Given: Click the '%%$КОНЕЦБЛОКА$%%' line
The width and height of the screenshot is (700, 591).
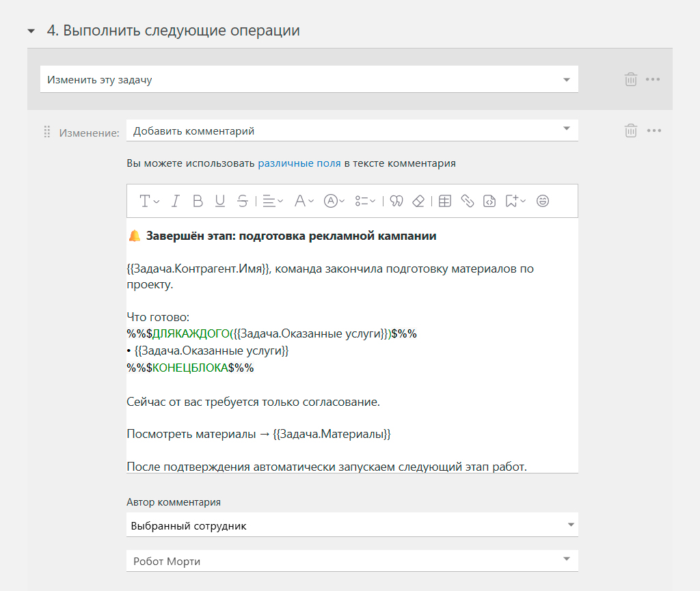Looking at the screenshot, I should pyautogui.click(x=190, y=368).
